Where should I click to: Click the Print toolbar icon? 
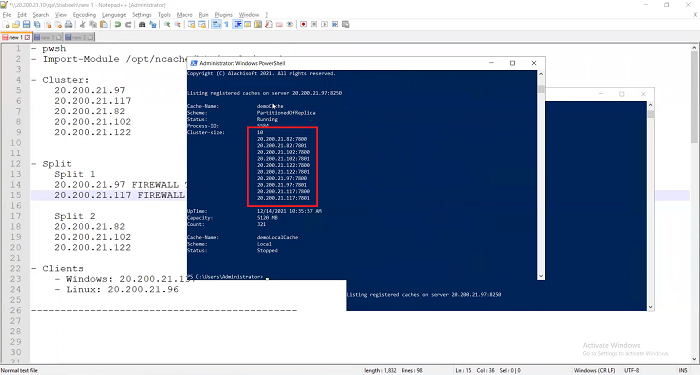tap(68, 25)
